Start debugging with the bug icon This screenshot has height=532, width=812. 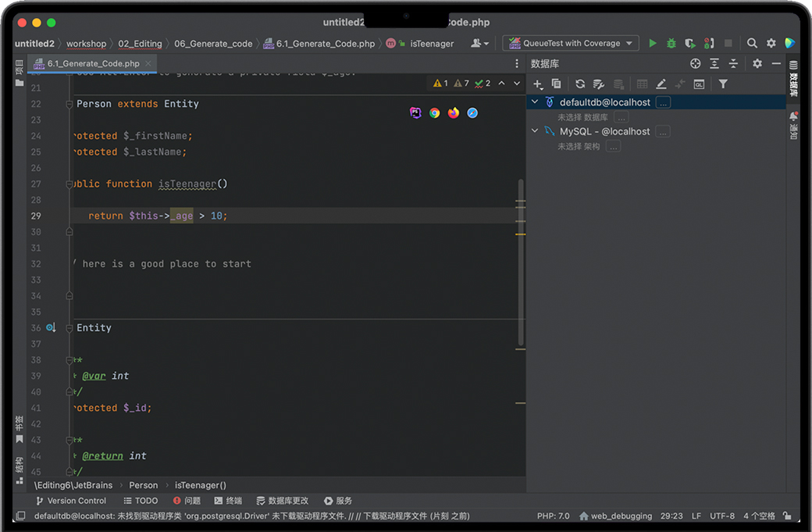click(x=671, y=44)
